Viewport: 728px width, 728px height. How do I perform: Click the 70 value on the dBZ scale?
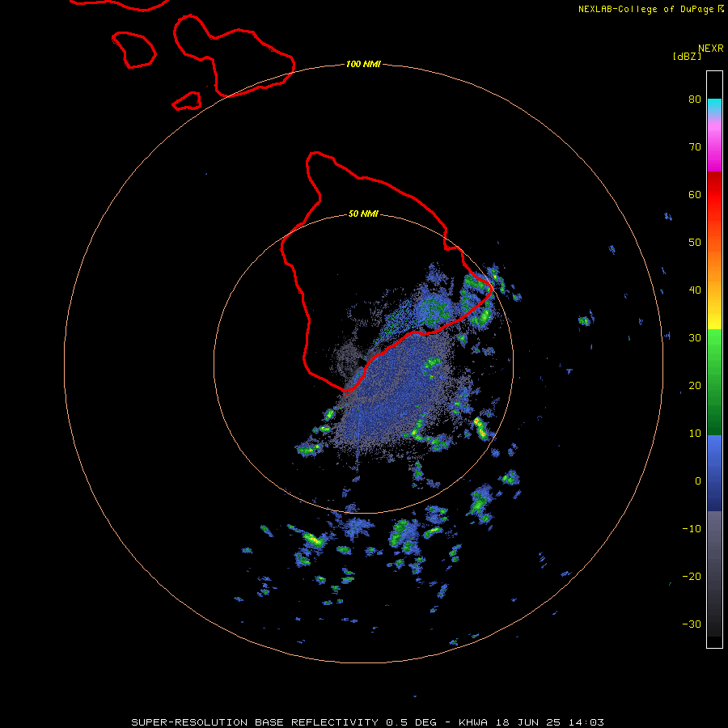pos(695,147)
